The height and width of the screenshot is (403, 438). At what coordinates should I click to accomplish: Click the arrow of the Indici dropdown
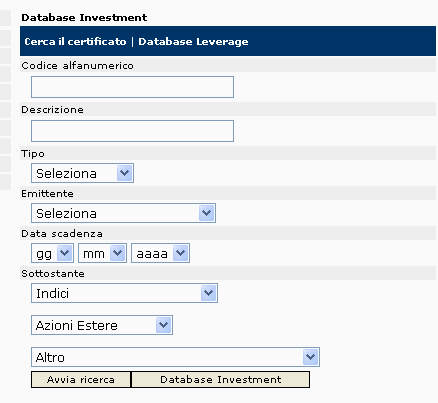209,293
